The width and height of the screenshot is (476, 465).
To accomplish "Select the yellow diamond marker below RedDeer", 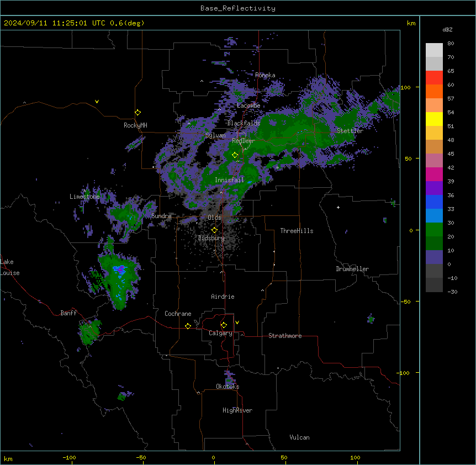I will click(x=235, y=155).
